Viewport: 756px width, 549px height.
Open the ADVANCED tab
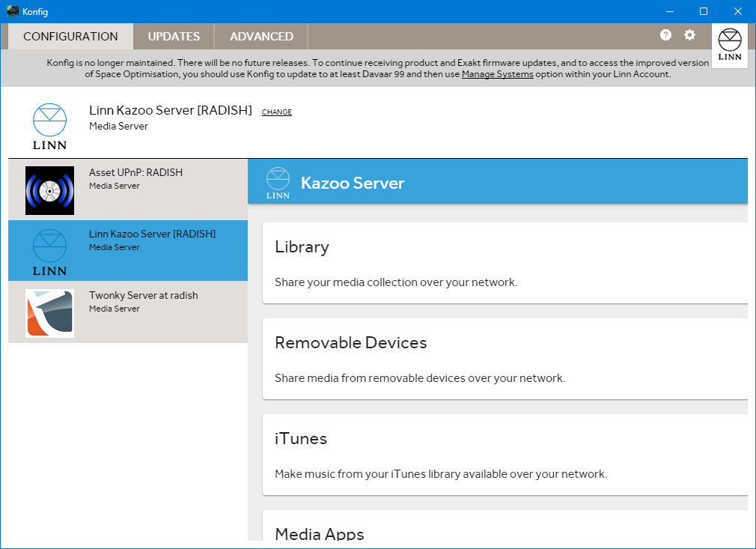click(x=261, y=36)
